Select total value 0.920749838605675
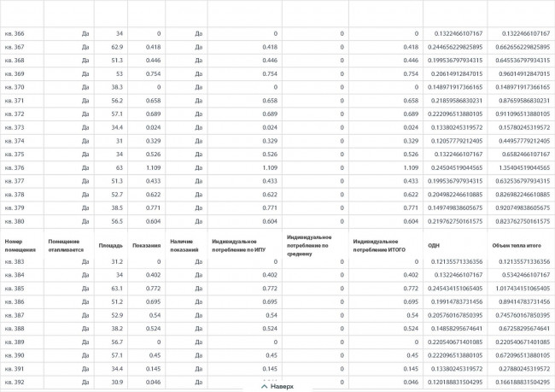555x392 pixels. pos(523,208)
